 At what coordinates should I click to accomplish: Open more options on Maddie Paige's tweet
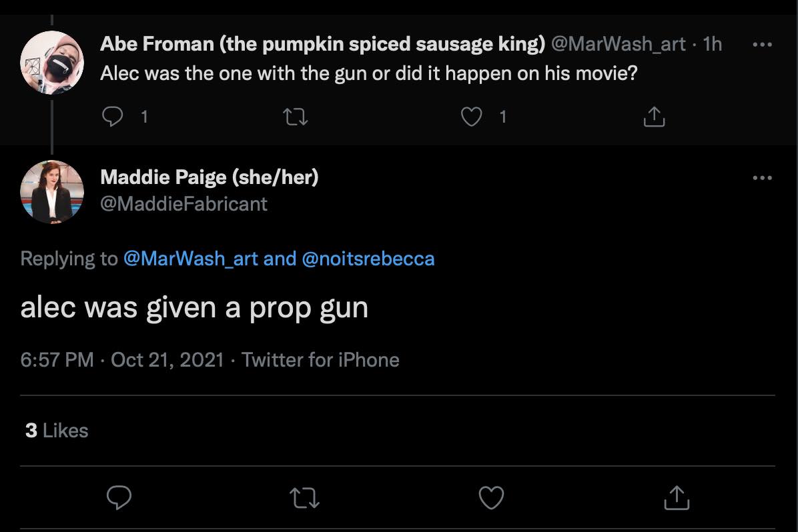(761, 178)
